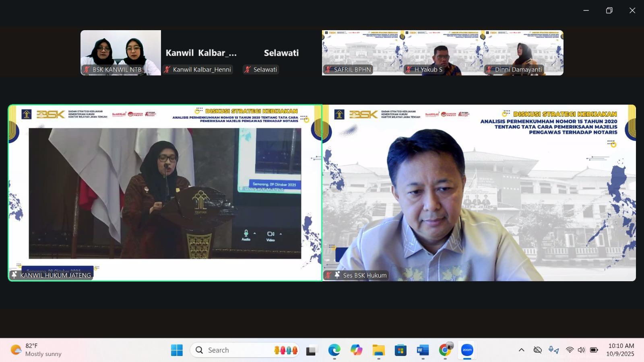Select the BSK KANWIL NTB participant tile
This screenshot has width=644, height=362.
(x=121, y=52)
